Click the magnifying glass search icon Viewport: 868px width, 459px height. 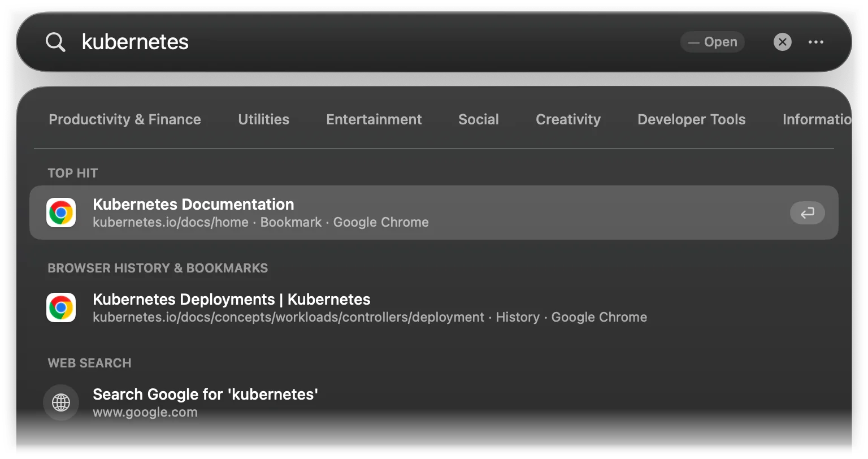pyautogui.click(x=55, y=42)
